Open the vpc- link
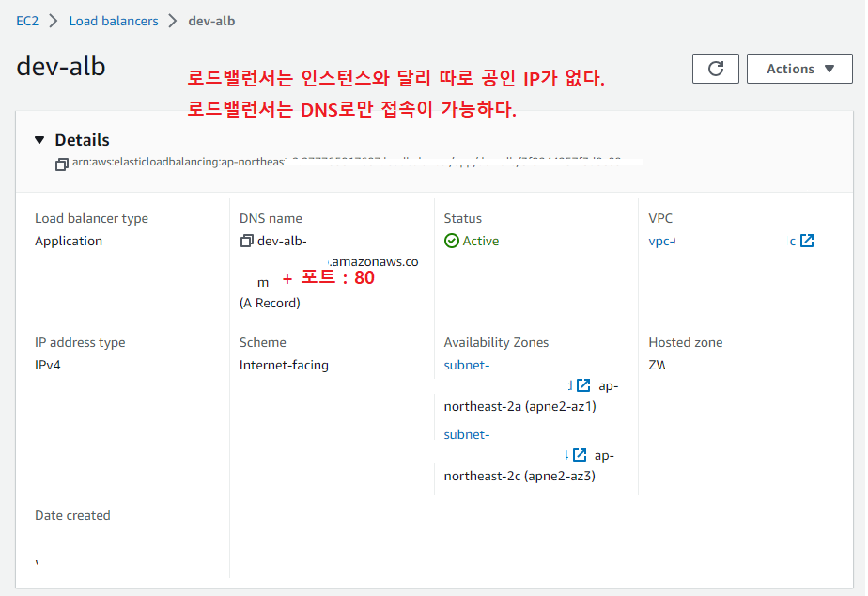The width and height of the screenshot is (868, 596). point(662,241)
